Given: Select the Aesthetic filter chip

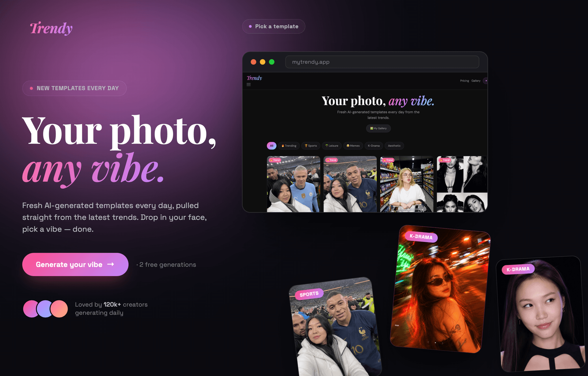Looking at the screenshot, I should [394, 146].
